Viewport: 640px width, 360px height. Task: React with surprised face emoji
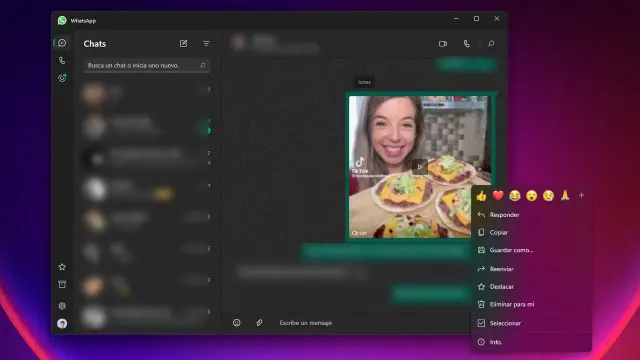coord(531,196)
